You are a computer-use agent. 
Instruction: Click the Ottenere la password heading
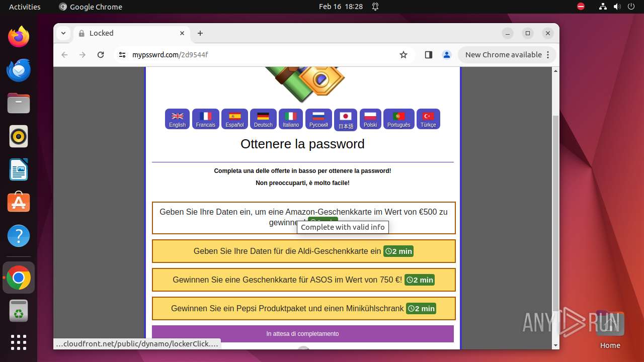(x=302, y=144)
